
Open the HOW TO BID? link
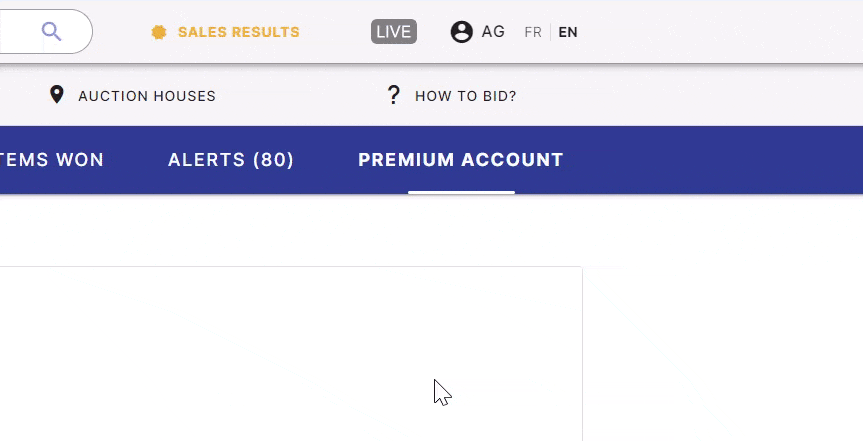pos(466,96)
